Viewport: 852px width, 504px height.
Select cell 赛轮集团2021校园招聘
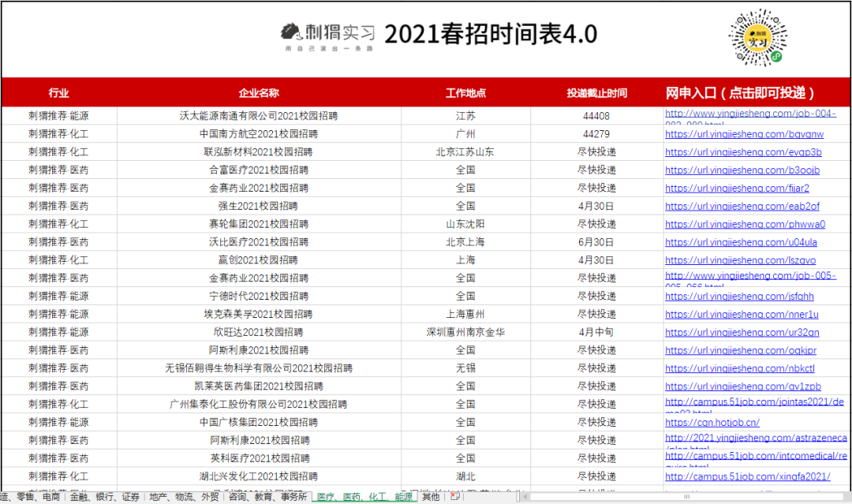259,224
